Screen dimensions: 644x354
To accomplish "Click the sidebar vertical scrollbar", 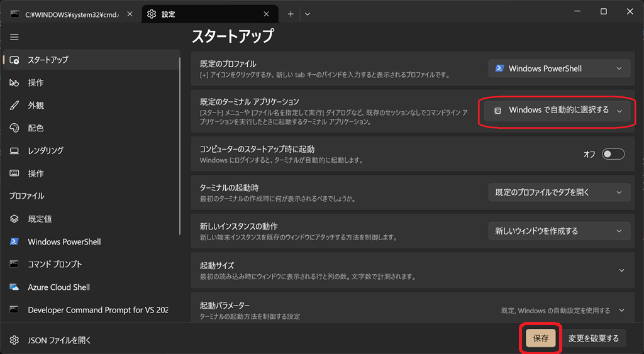I will (179, 146).
